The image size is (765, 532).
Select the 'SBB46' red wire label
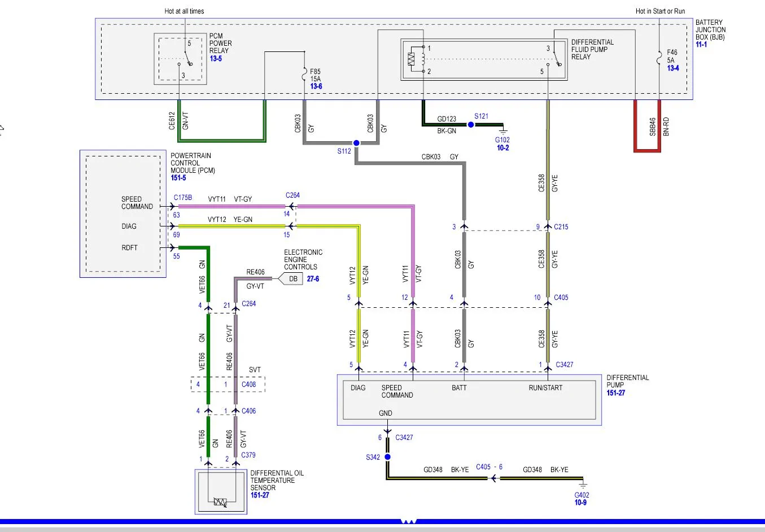click(653, 127)
